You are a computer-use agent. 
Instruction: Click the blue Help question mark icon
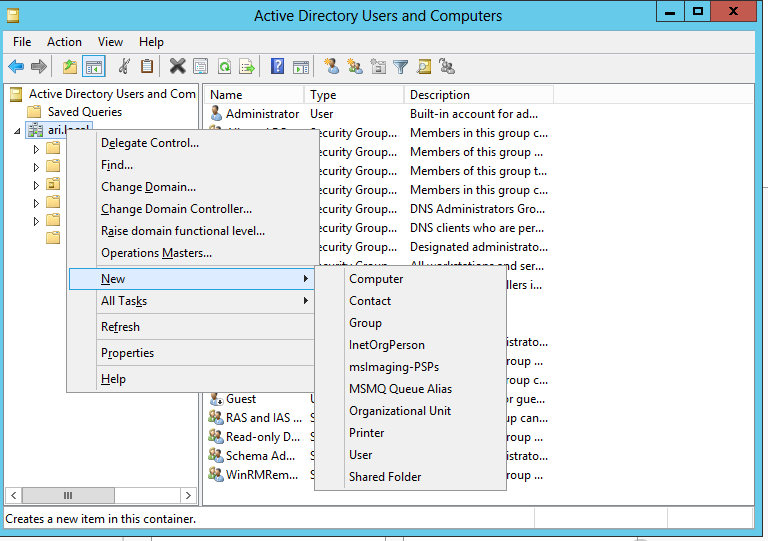(277, 66)
